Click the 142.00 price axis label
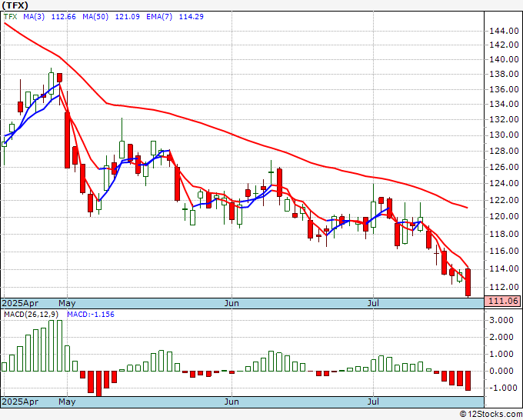Viewport: 523px width, 420px height. [504, 45]
